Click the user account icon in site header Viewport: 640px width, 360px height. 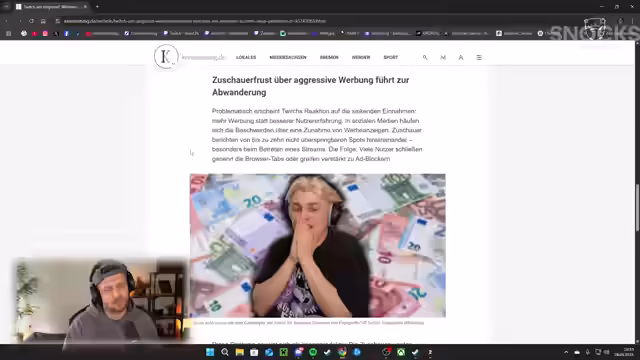(x=461, y=58)
